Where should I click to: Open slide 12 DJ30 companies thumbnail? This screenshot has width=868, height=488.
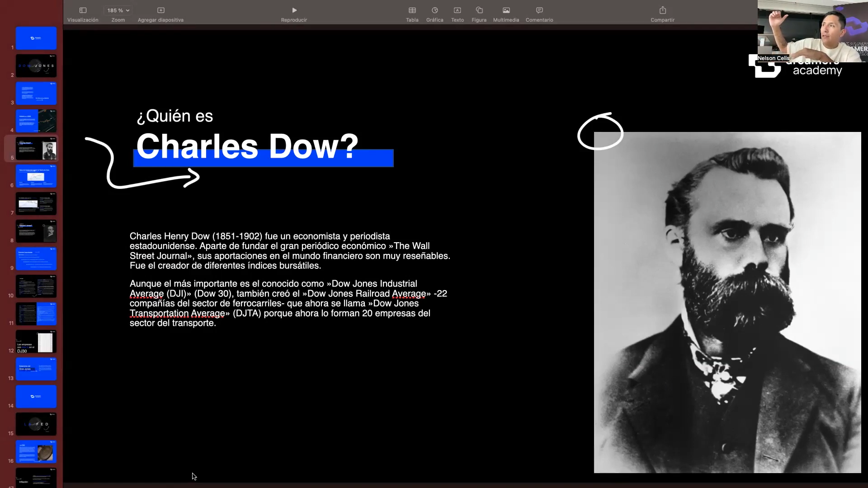pos(36,342)
